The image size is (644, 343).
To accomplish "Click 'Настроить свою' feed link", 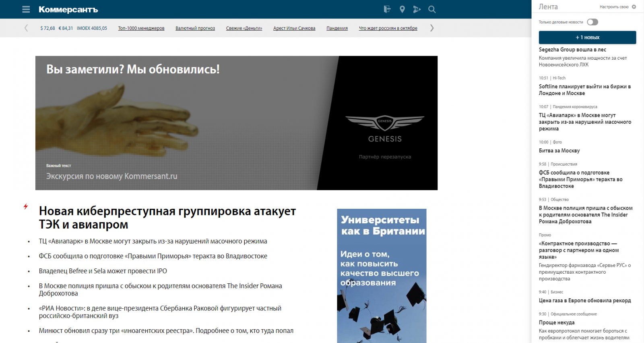I will [614, 7].
